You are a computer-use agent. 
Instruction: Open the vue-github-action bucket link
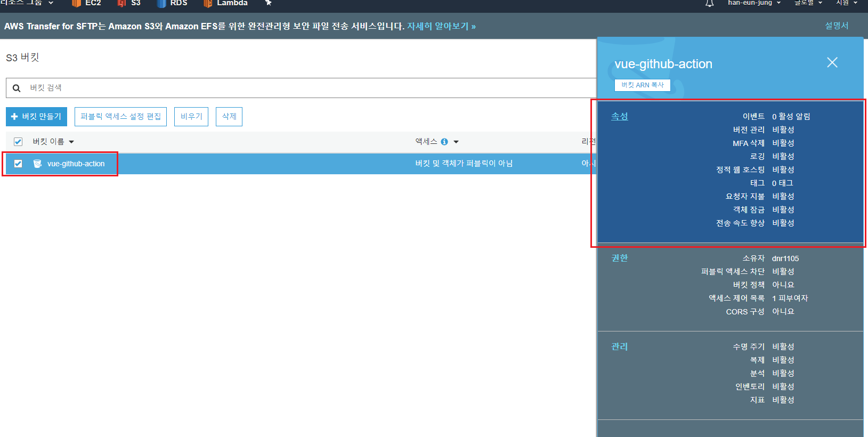point(76,164)
